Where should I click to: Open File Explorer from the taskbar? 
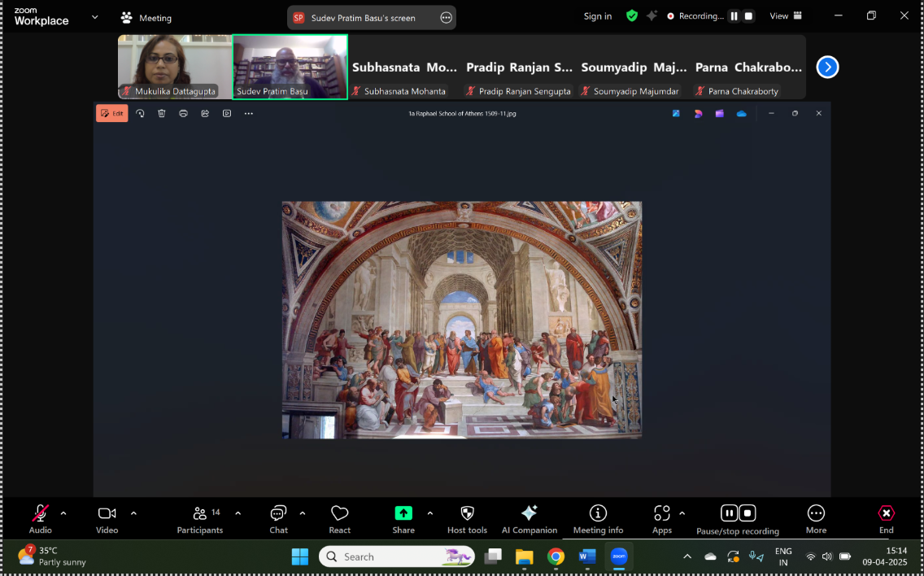click(524, 556)
